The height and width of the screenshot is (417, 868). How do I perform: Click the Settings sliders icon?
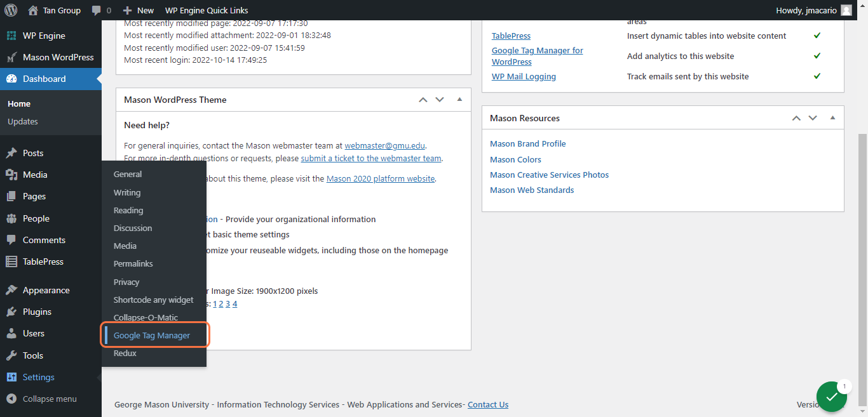[11, 377]
